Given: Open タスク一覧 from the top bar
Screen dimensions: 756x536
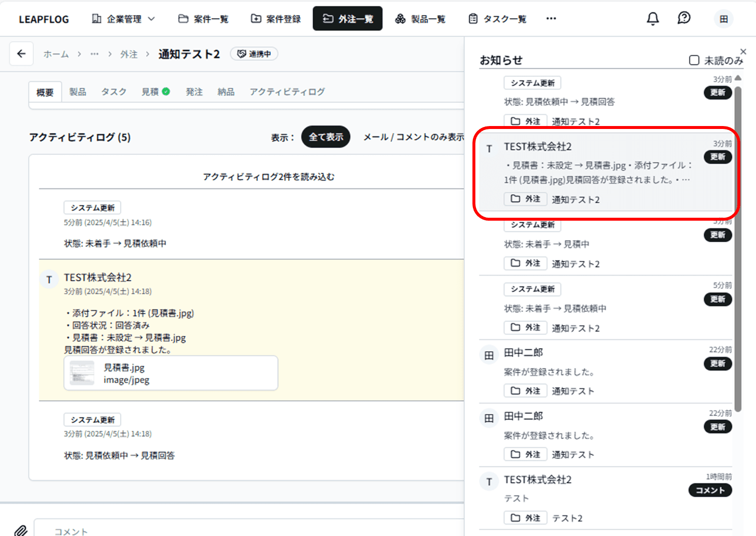Looking at the screenshot, I should pyautogui.click(x=496, y=19).
